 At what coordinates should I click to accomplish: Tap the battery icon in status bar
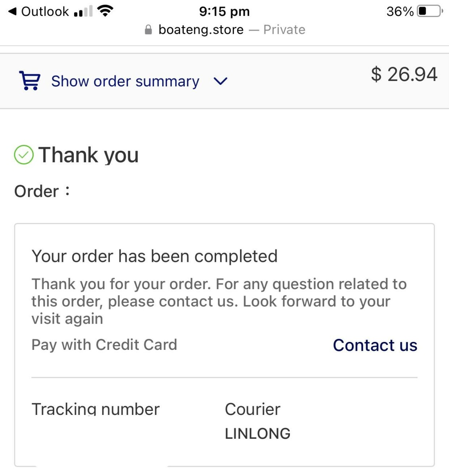[429, 11]
